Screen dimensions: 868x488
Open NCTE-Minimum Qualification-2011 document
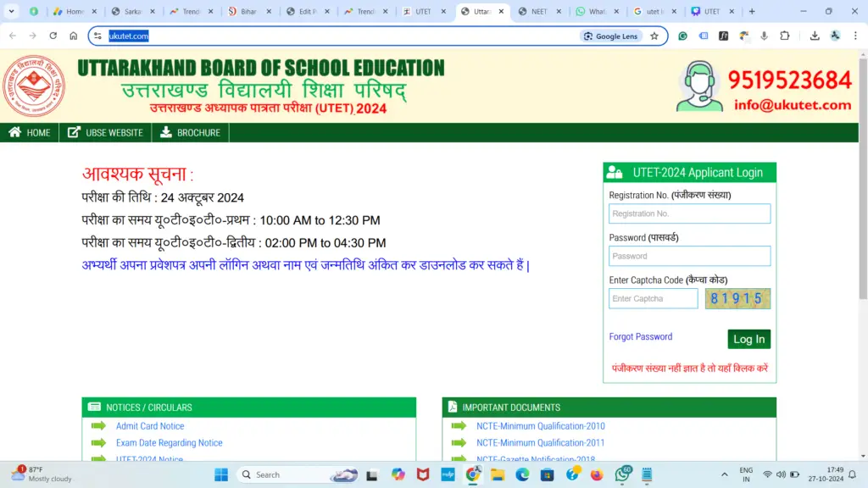540,442
